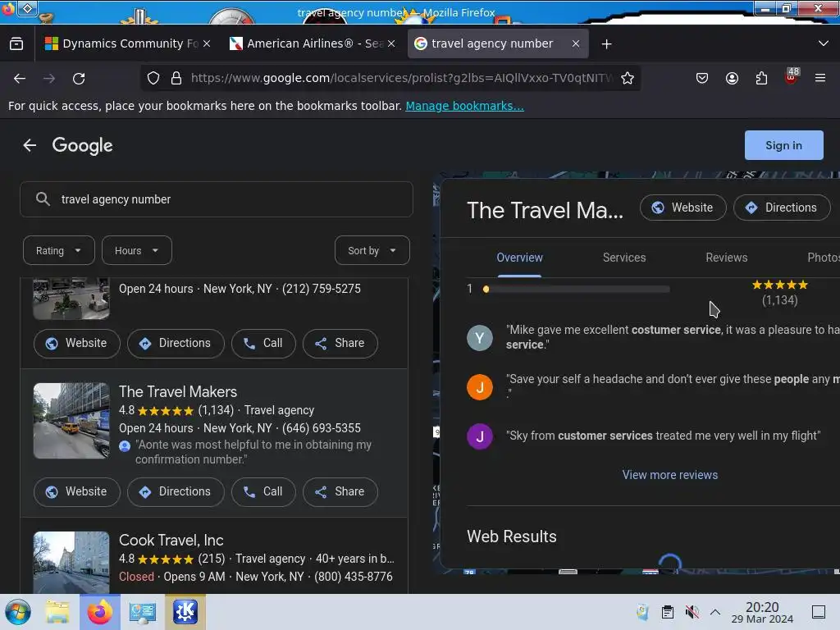Open the Pocket save icon
The height and width of the screenshot is (630, 840).
702,78
